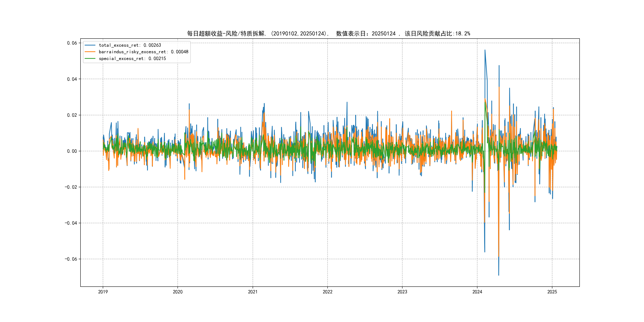Click the 2019 x-axis tick label
644x322 pixels.
pyautogui.click(x=103, y=292)
